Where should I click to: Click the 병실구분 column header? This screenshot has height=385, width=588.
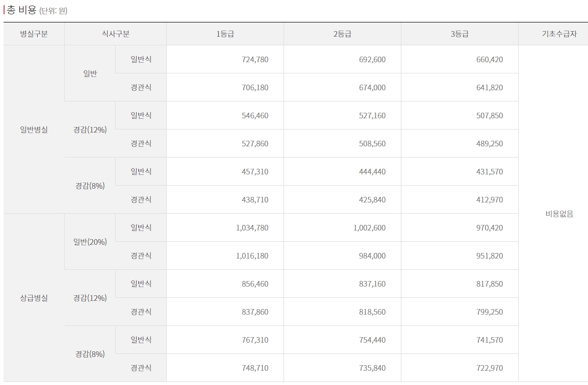coord(34,34)
